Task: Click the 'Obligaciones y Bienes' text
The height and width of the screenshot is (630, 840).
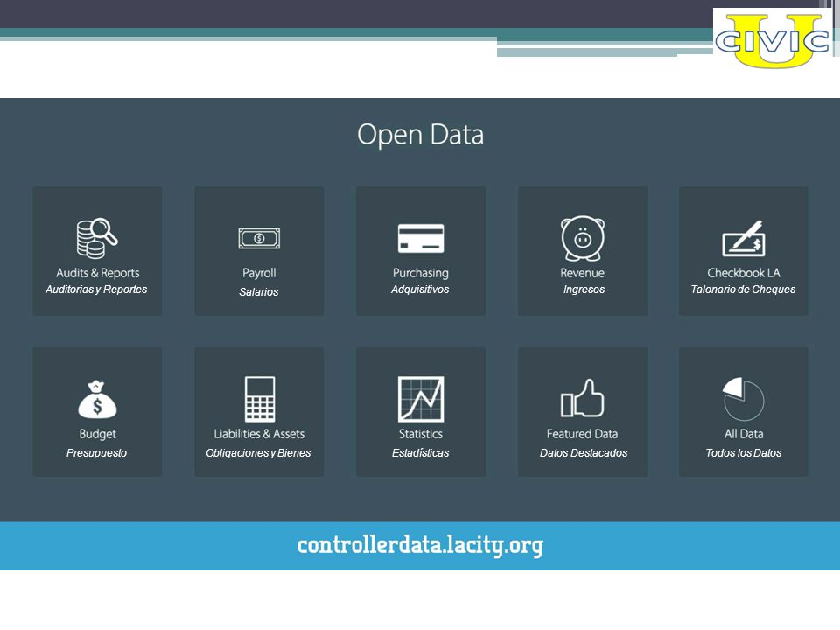Action: pos(258,453)
